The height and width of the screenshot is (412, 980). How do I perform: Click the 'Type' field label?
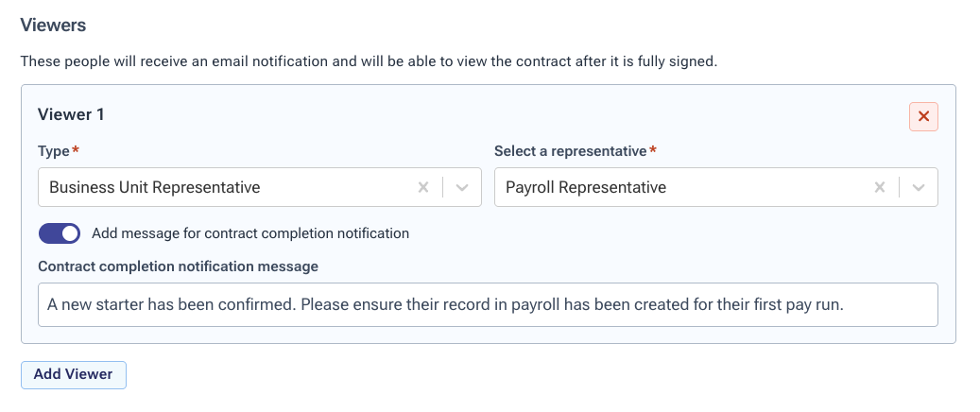(53, 151)
